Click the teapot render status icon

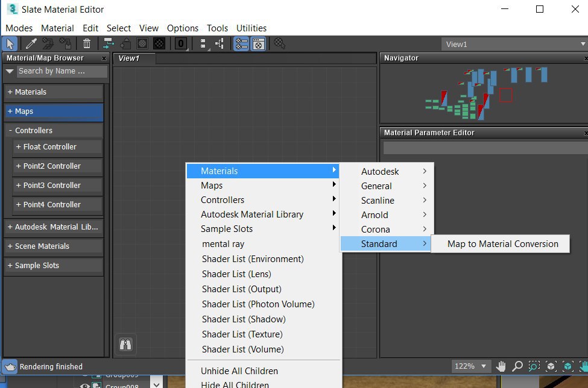(x=10, y=367)
